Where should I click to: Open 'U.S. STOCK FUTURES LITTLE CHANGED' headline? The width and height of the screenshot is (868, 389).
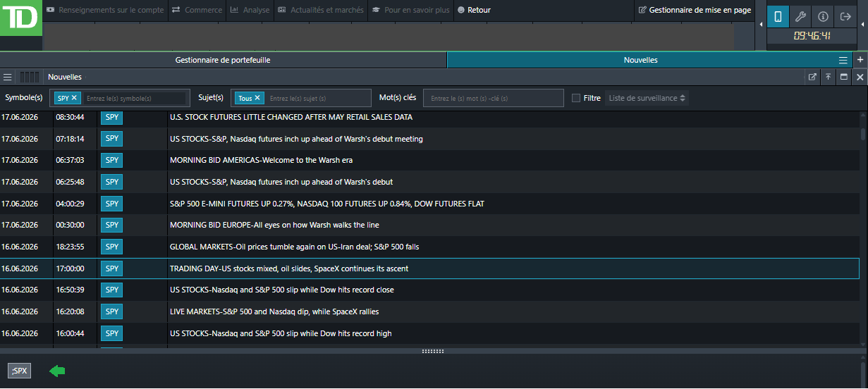point(291,117)
